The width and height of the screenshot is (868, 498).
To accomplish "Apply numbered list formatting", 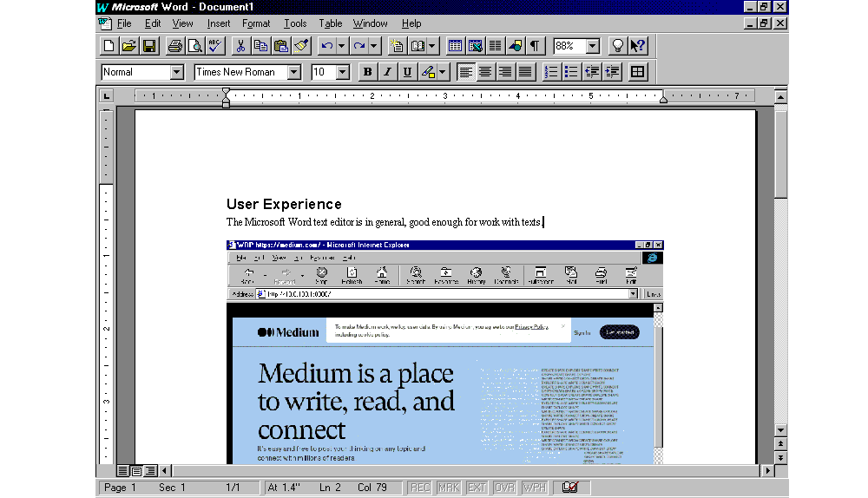I will click(551, 72).
